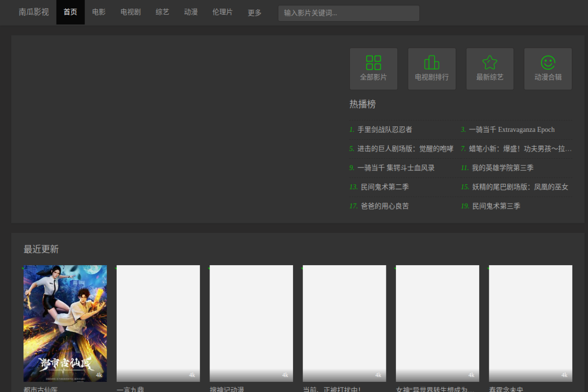Open 手里剑战队忍忍者 in hot list
The height and width of the screenshot is (392, 588).
click(384, 130)
